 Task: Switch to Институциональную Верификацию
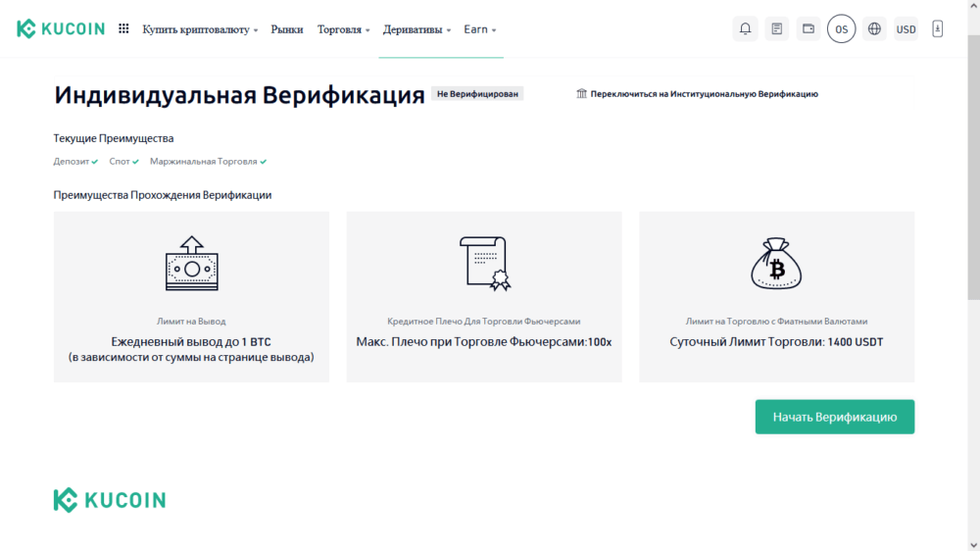pos(697,94)
